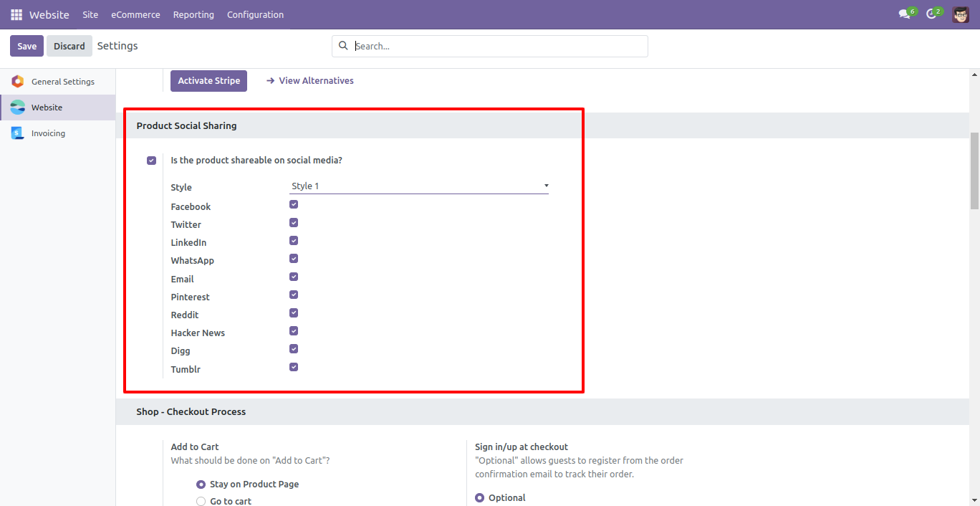Screen dimensions: 980x506
Task: Select the Optional sign in radio
Action: [x=480, y=498]
